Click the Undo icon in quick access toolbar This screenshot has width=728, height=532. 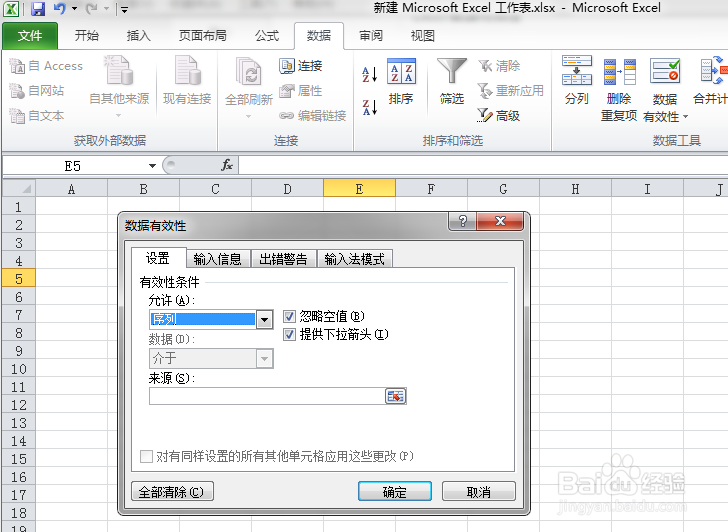click(59, 8)
